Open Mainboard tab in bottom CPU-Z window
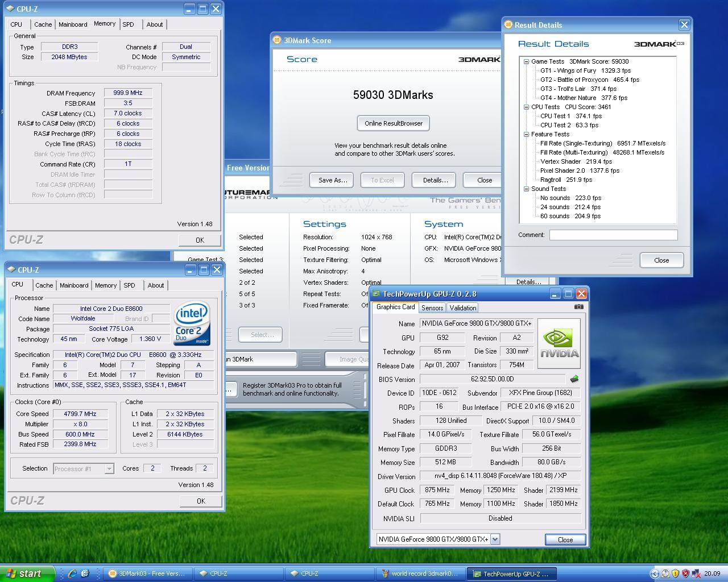 [x=75, y=285]
